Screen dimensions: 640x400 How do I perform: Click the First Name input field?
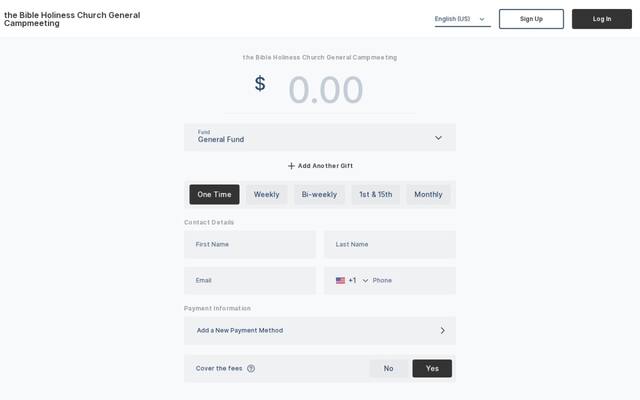pos(250,244)
